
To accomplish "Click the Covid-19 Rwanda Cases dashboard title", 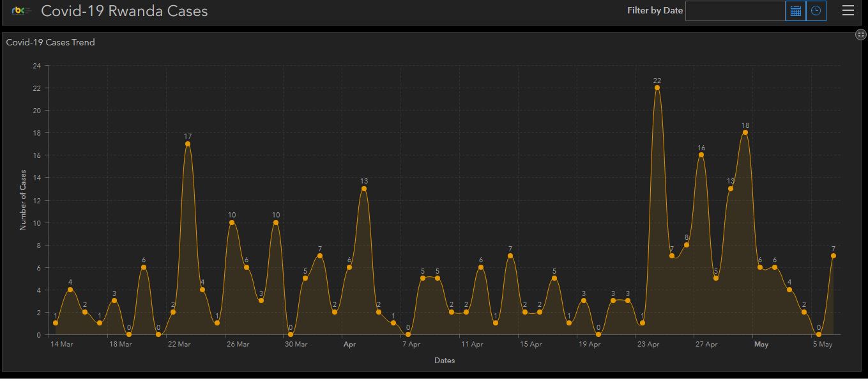I will point(124,11).
